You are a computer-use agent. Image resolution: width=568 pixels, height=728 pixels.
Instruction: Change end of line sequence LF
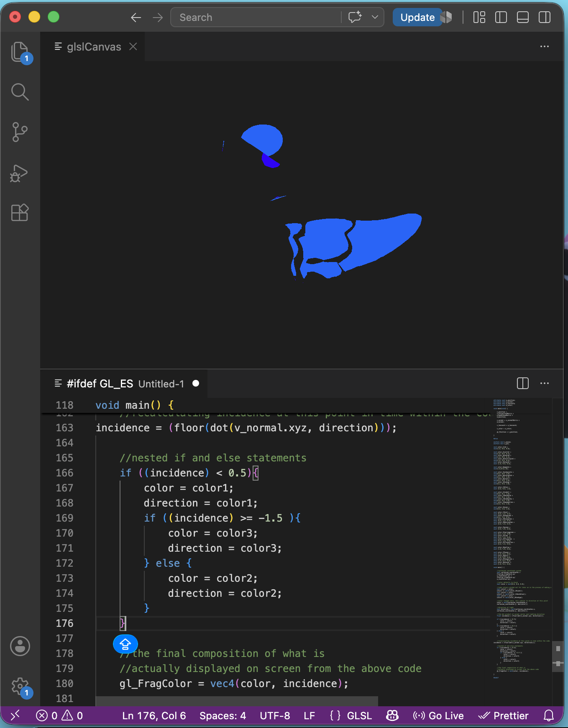click(x=310, y=716)
